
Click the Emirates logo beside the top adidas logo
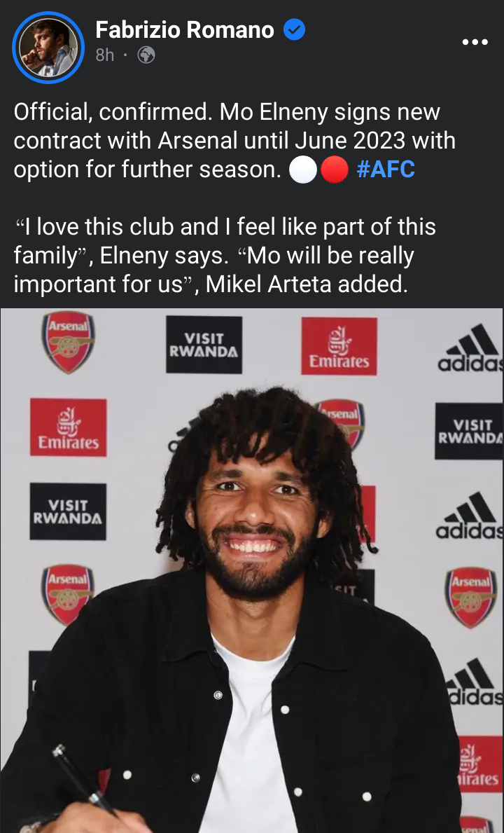(x=339, y=346)
